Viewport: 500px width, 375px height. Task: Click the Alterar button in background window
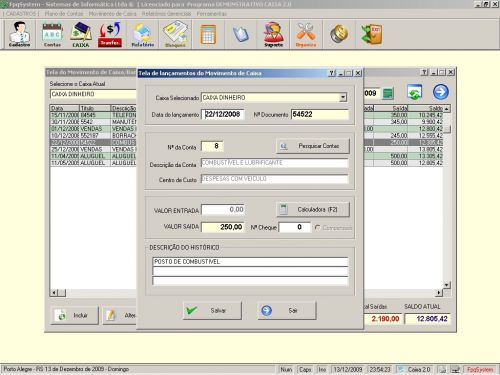click(120, 315)
